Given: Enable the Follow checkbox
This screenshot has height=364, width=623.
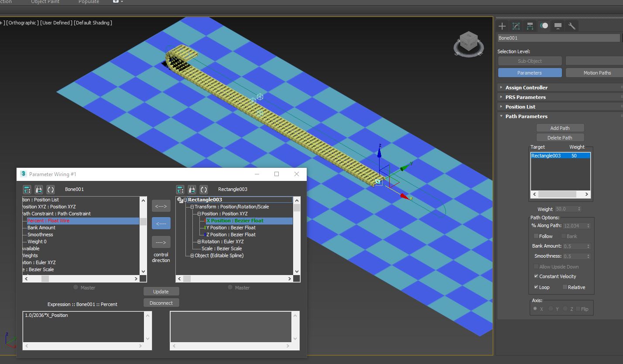Looking at the screenshot, I should (x=536, y=236).
